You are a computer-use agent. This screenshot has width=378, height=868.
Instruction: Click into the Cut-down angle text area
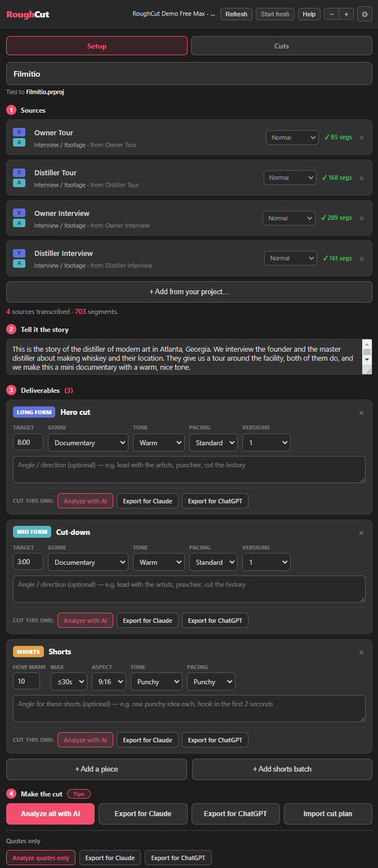click(x=189, y=589)
